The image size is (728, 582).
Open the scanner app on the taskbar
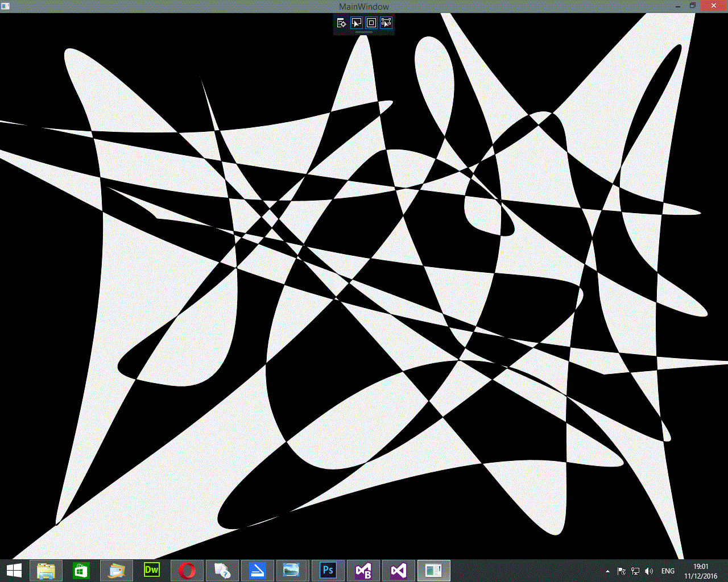pos(258,571)
